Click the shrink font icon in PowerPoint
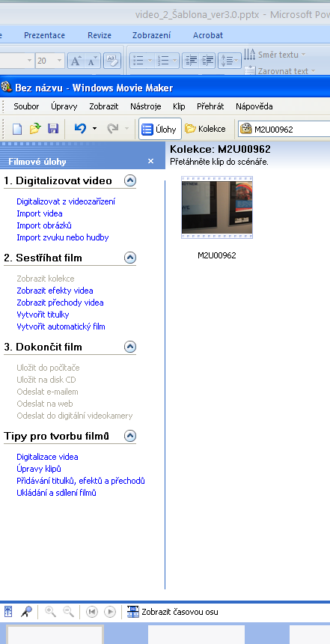This screenshot has width=330, height=644. tap(91, 61)
